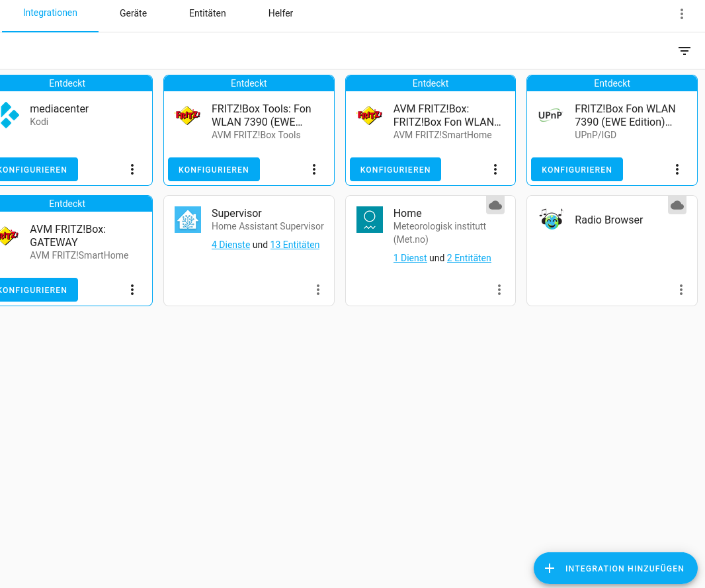705x588 pixels.
Task: Click the AVM FRITZ!SmartHome GATEWAY icon
Action: pos(8,235)
